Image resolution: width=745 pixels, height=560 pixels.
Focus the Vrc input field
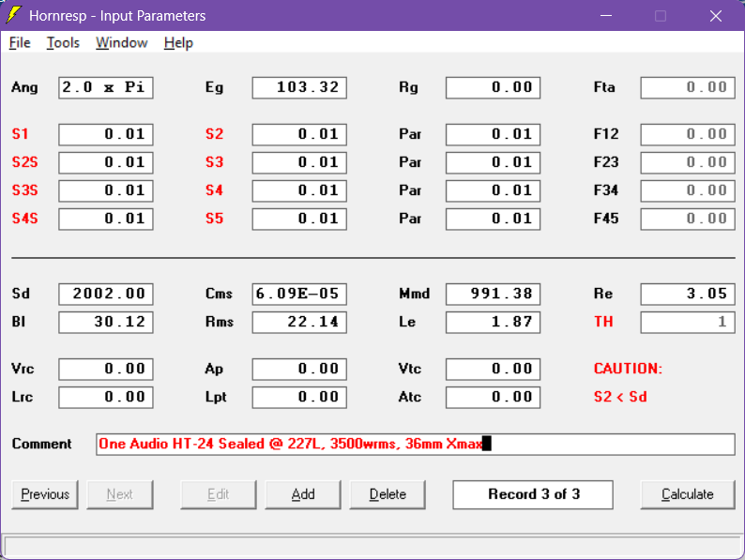106,369
